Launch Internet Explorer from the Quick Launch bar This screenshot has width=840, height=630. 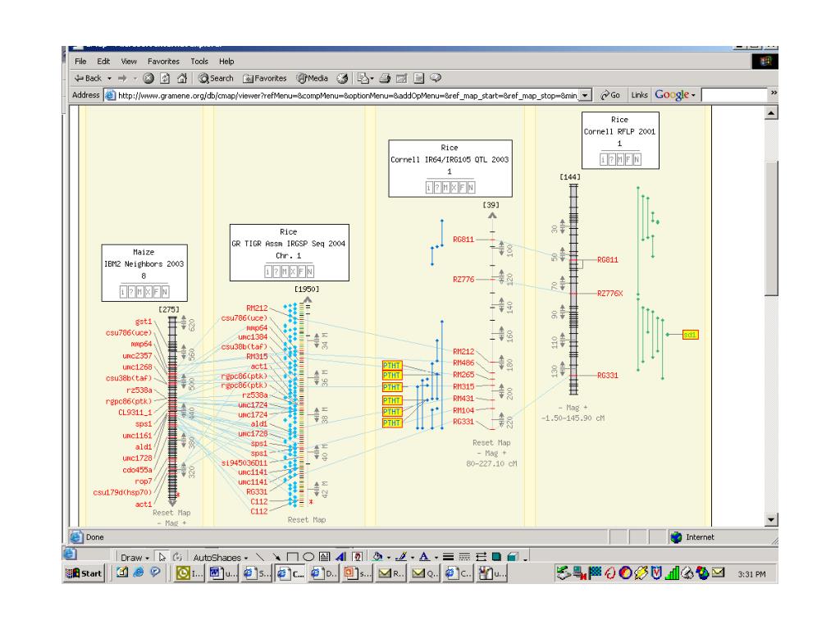click(139, 573)
